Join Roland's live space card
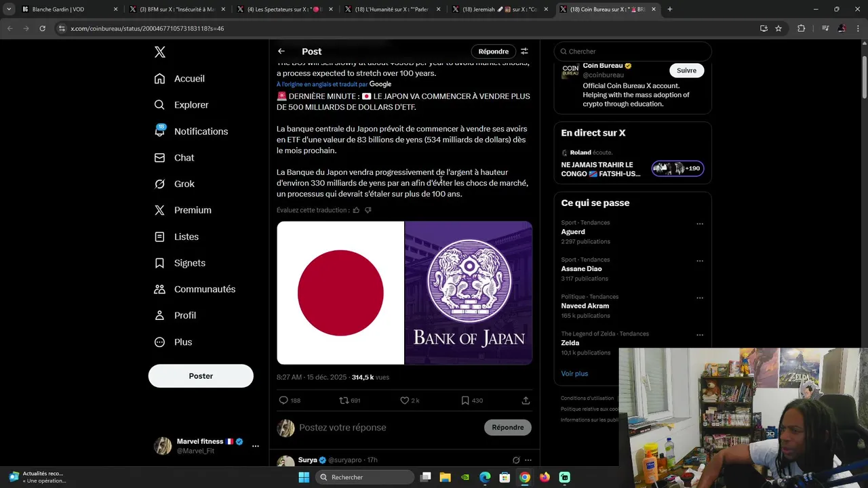Viewport: 868px width, 488px height. [x=633, y=163]
